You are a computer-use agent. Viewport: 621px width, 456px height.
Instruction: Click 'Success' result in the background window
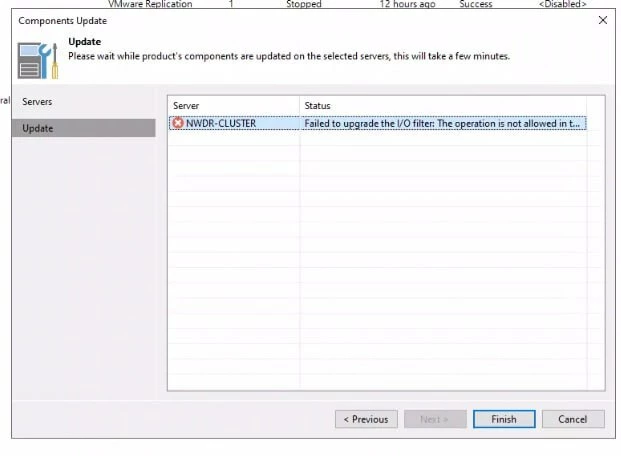(476, 4)
